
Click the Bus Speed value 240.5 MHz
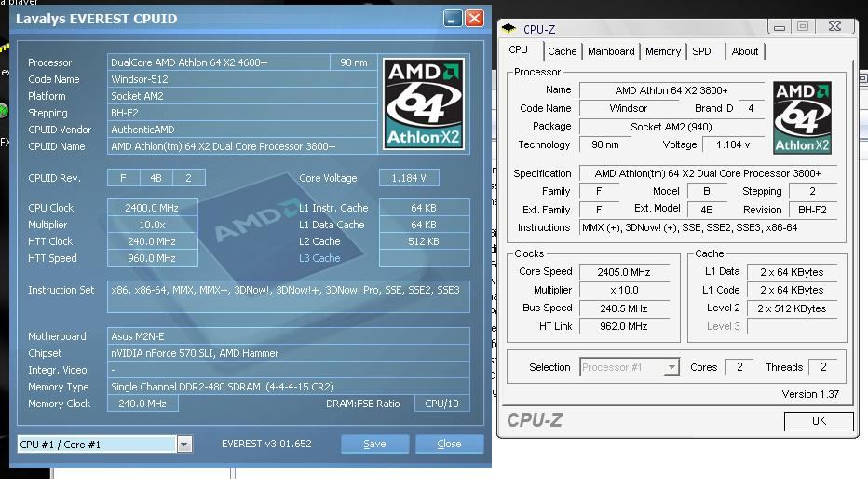coord(624,308)
